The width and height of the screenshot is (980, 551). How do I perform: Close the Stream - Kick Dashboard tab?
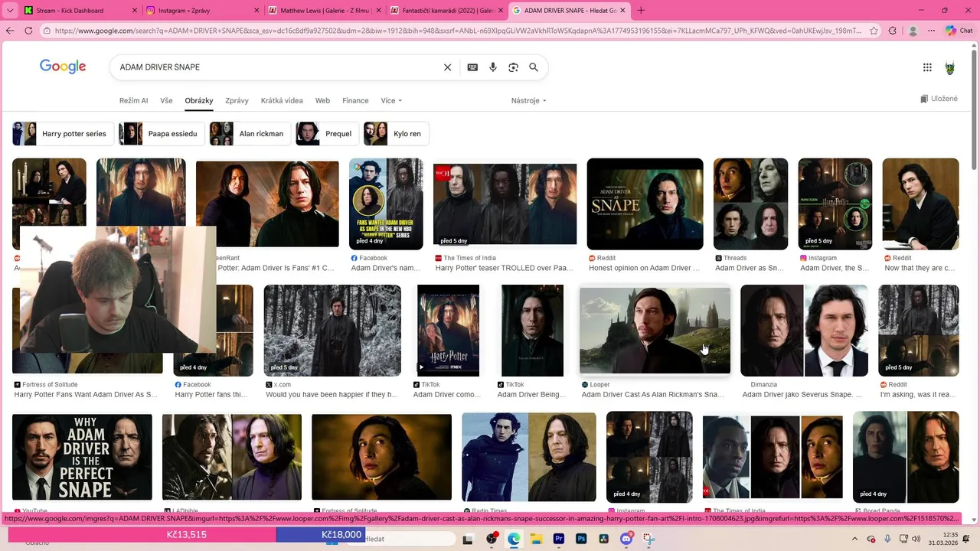pyautogui.click(x=135, y=11)
